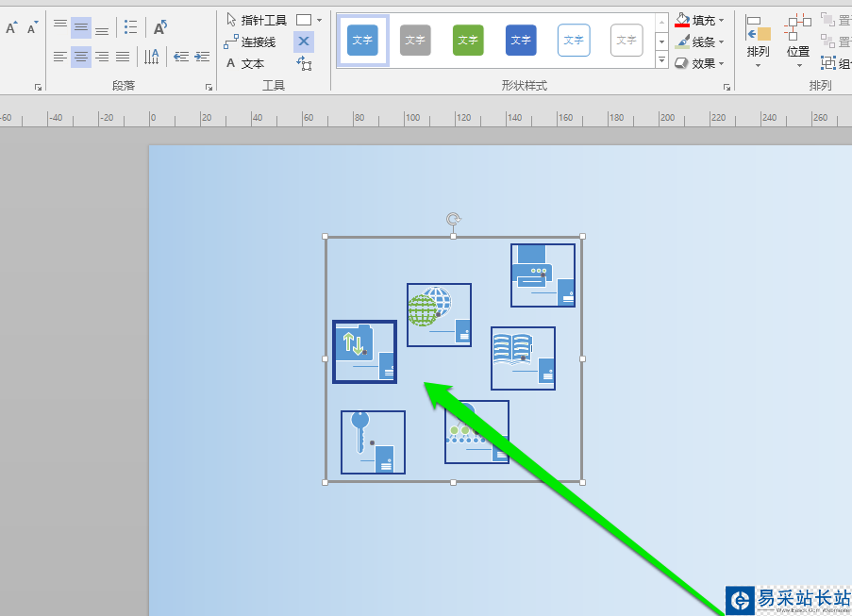Select the print server shape

click(543, 275)
